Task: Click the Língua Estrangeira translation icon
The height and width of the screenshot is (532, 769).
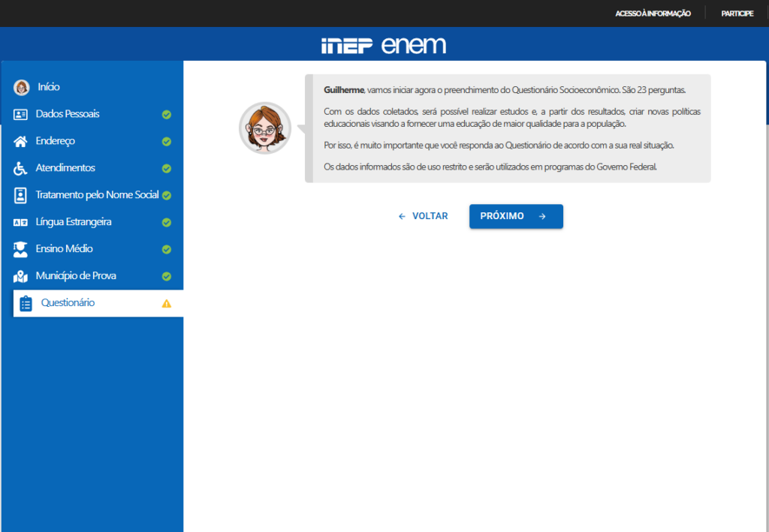Action: (20, 222)
